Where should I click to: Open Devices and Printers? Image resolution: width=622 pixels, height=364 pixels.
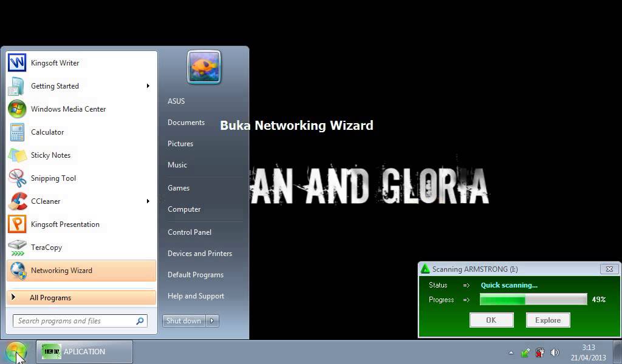(200, 254)
